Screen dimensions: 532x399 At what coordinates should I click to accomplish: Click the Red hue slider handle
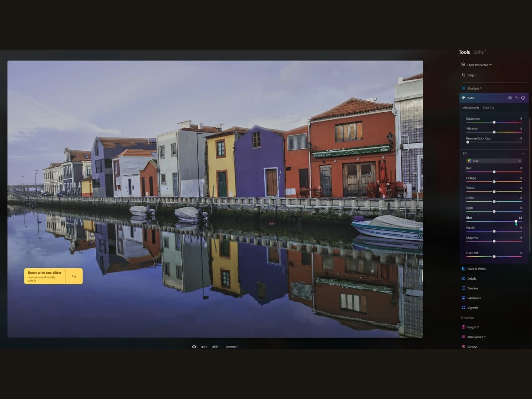pyautogui.click(x=494, y=172)
